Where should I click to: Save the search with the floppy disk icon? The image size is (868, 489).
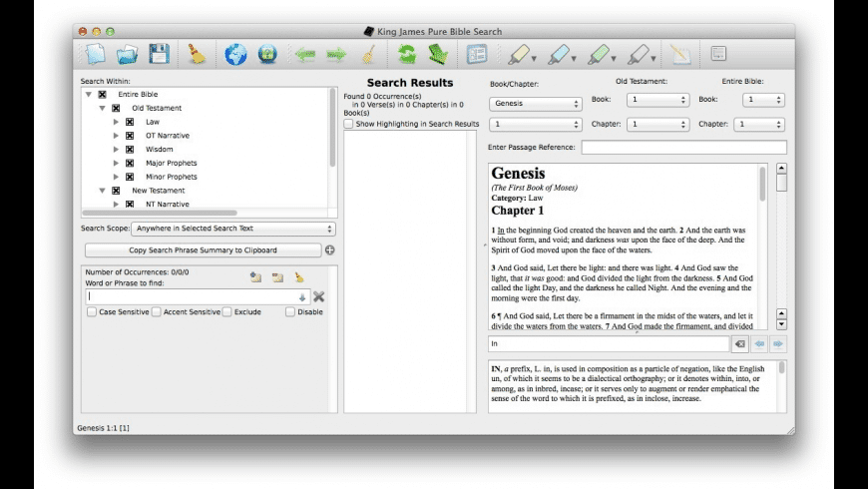coord(159,54)
